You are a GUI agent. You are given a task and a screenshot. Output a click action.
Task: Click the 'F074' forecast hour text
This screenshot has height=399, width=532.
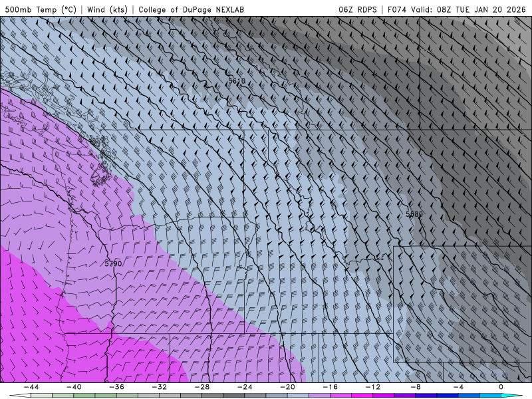point(397,9)
